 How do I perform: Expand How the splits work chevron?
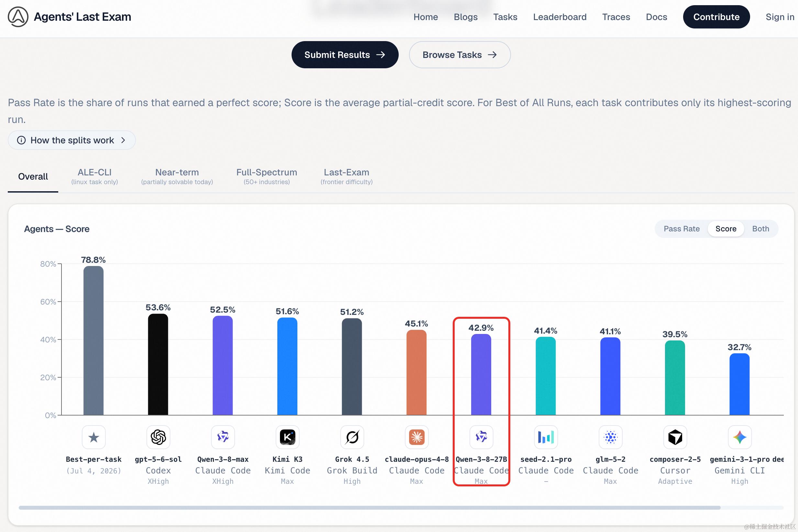coord(123,140)
